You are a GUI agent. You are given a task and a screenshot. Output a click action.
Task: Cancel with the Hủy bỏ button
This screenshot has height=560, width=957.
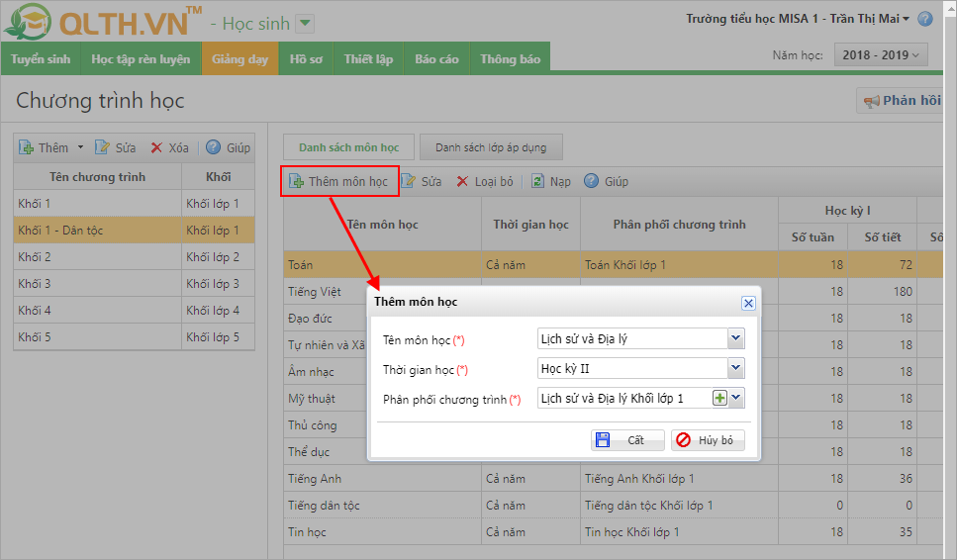(x=708, y=440)
